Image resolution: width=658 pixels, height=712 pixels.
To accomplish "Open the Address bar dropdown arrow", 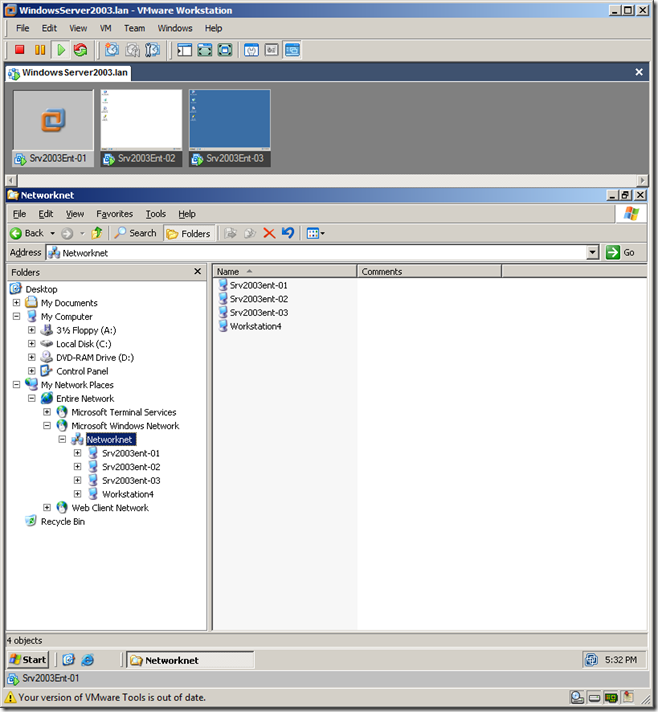I will tap(592, 252).
